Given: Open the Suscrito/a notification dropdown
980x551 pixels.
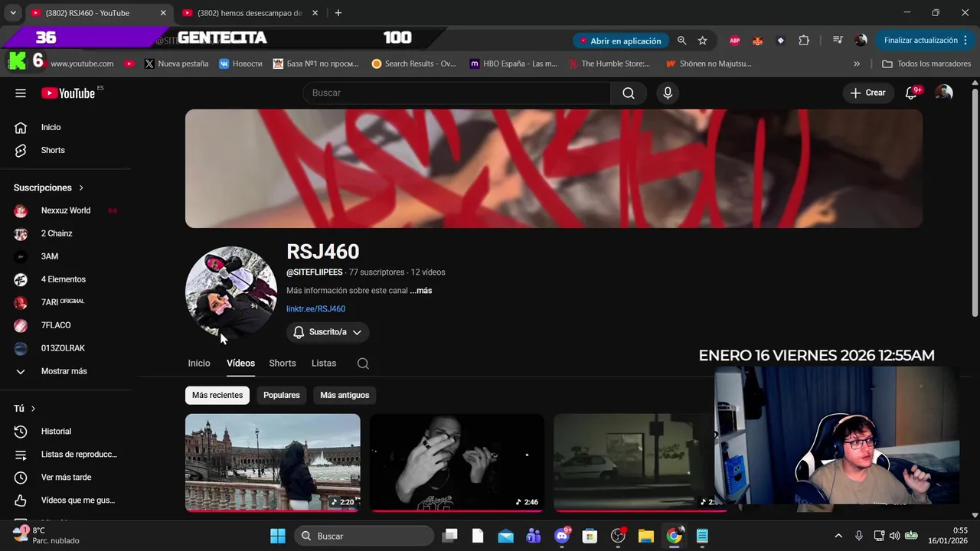Looking at the screenshot, I should click(328, 332).
